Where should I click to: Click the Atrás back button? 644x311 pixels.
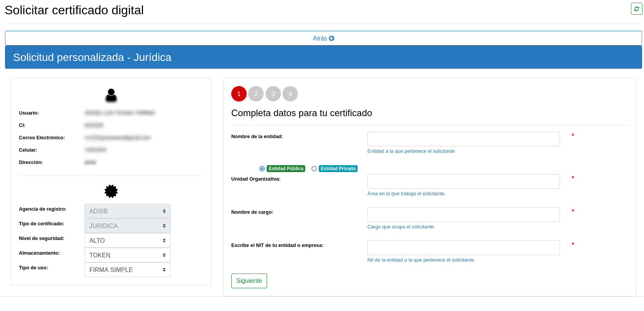click(x=323, y=38)
